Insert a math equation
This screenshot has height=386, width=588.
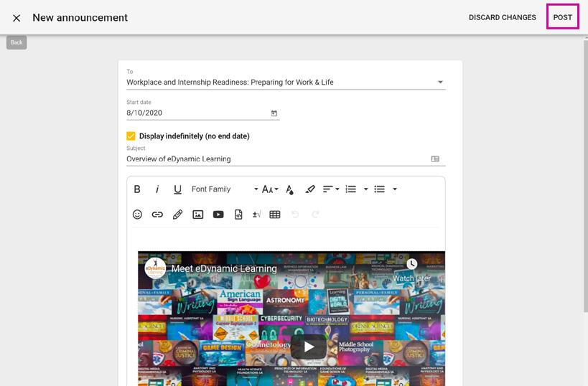point(256,215)
